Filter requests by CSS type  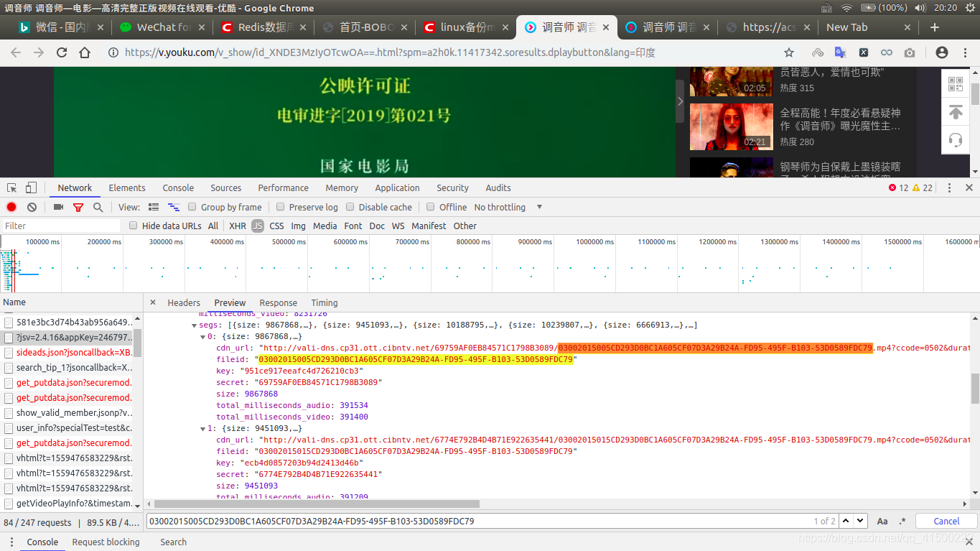pos(276,226)
